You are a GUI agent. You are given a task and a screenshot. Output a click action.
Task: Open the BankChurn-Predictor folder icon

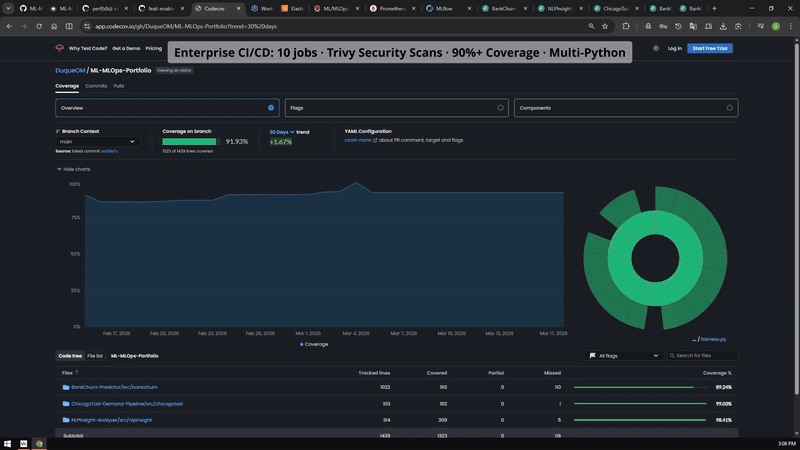(x=66, y=387)
